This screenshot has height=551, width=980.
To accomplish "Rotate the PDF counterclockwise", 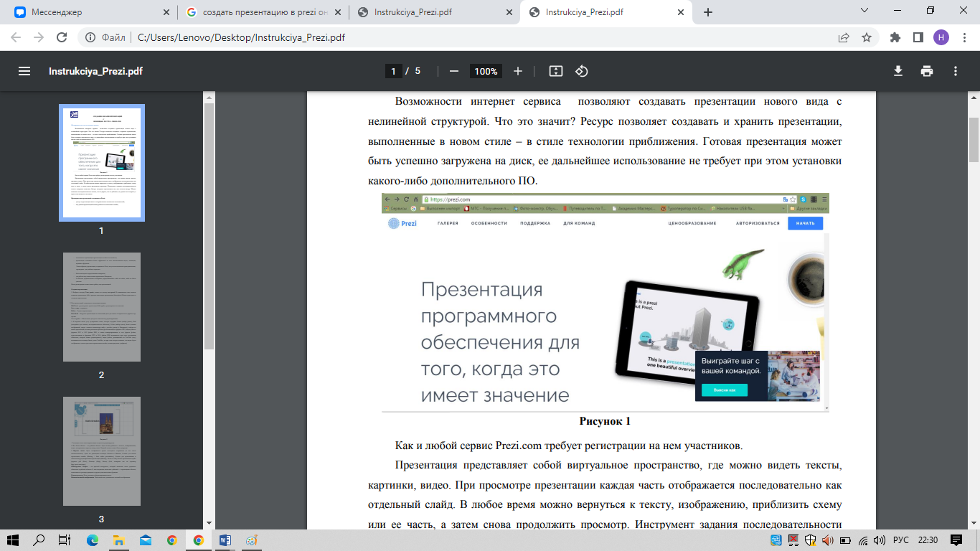I will 582,71.
